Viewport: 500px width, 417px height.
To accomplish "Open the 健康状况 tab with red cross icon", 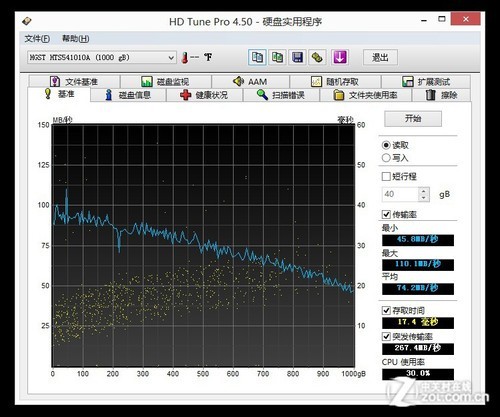I will coord(204,95).
